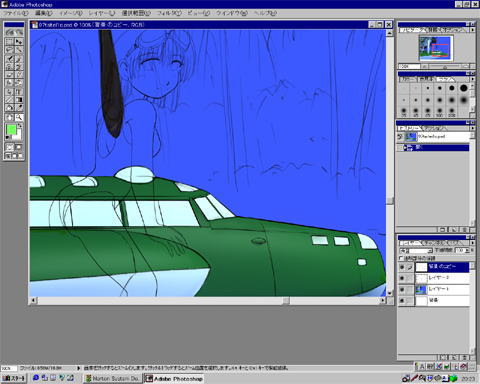Open the イメージ menu
The width and height of the screenshot is (480, 384).
pyautogui.click(x=70, y=13)
